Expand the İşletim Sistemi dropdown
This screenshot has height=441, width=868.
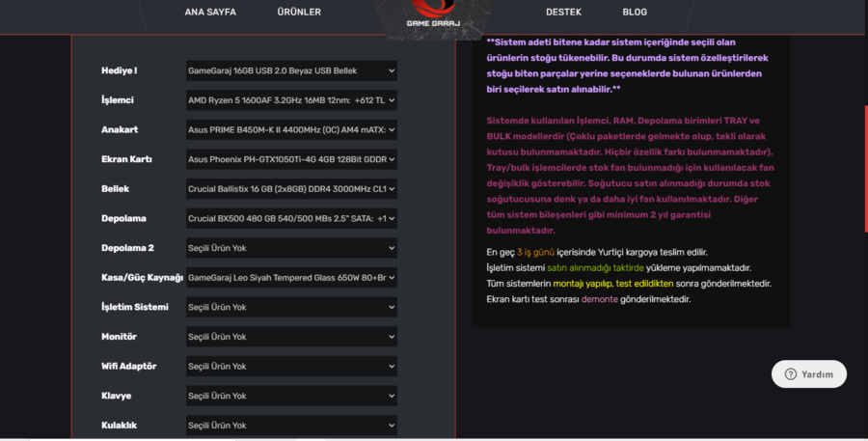click(291, 307)
